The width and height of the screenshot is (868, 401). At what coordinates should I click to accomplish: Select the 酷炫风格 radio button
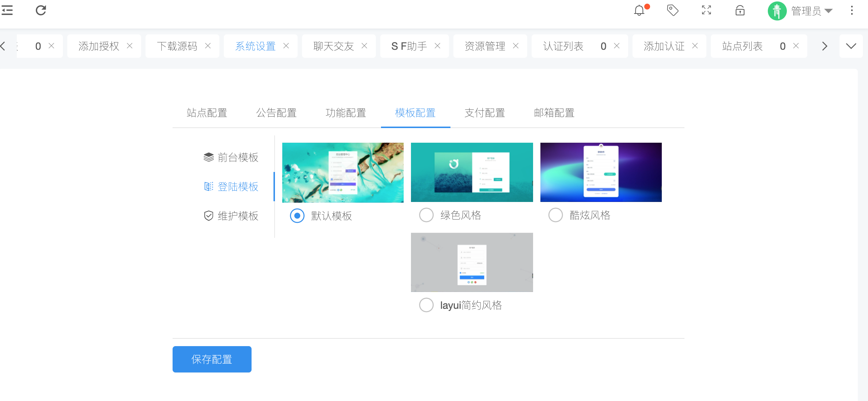tap(555, 215)
